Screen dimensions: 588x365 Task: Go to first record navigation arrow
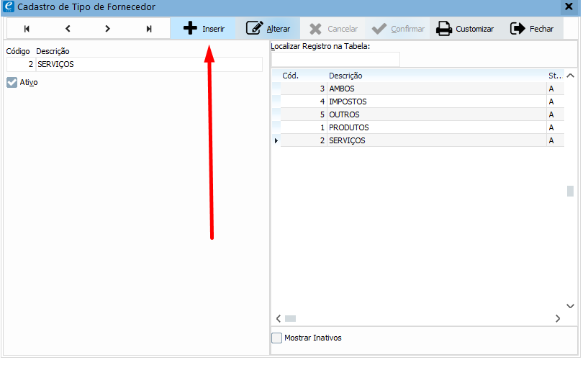27,29
